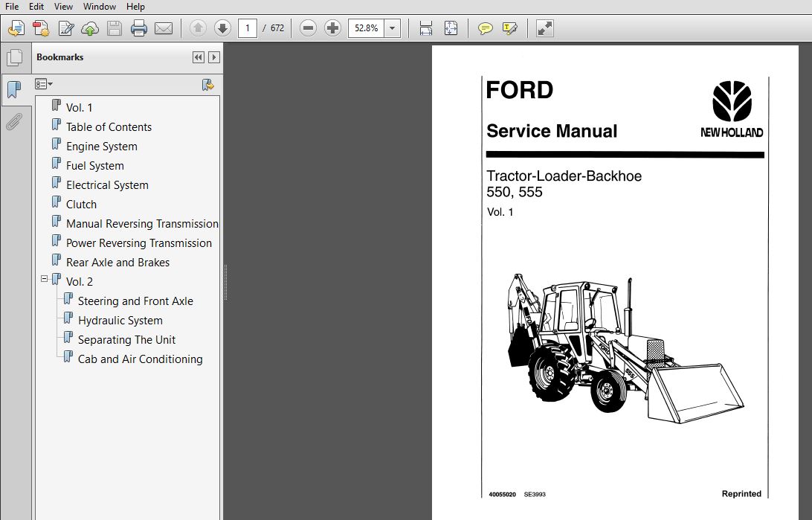Select Separating The Unit bookmark

click(127, 340)
